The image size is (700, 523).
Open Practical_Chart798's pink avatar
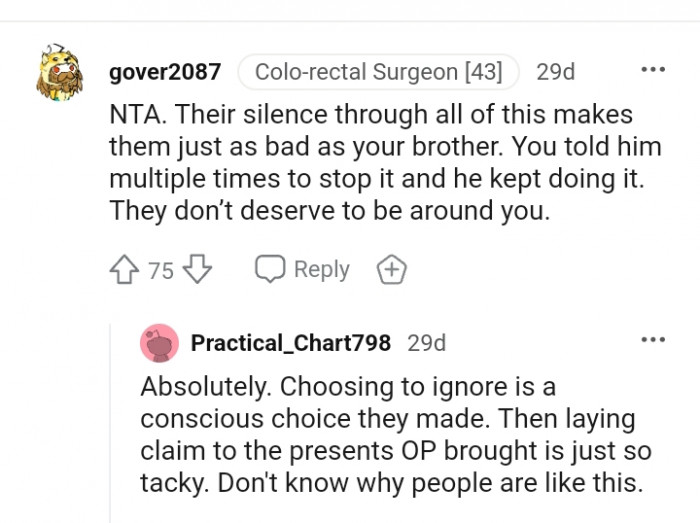pos(159,343)
